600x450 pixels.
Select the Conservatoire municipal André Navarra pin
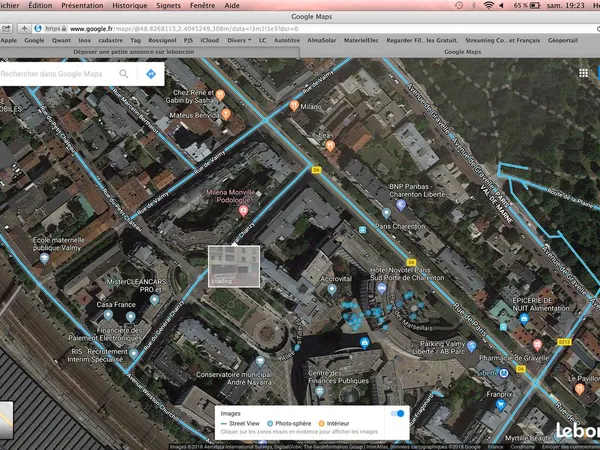point(260,361)
